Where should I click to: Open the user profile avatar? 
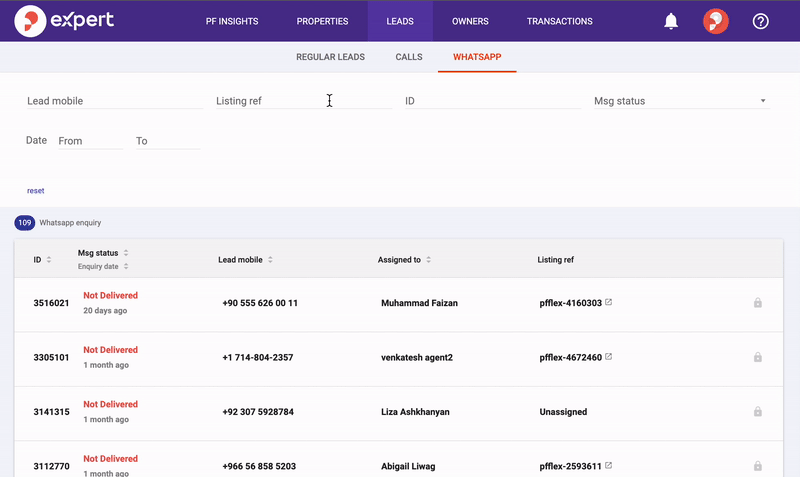coord(715,21)
